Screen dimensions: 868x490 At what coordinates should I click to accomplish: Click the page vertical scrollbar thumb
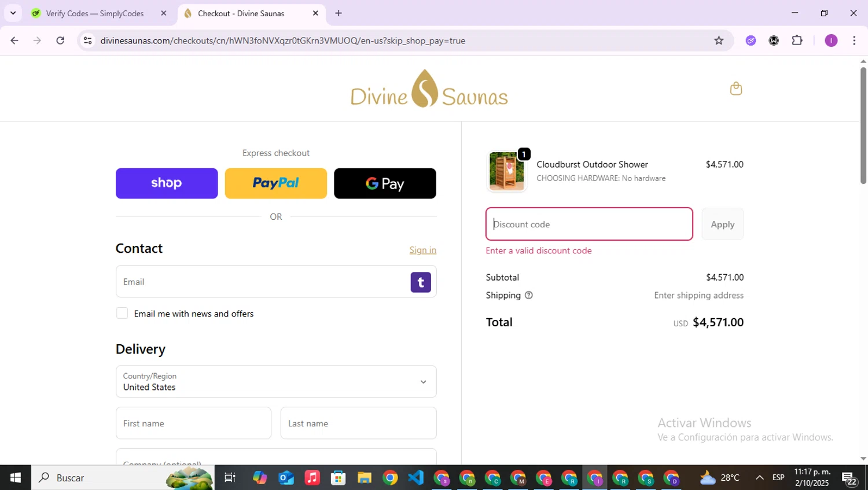(863, 126)
